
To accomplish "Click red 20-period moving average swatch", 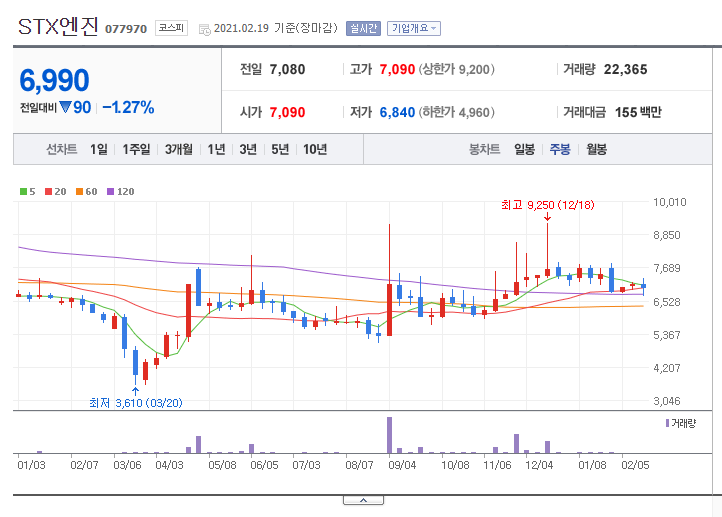I will (x=48, y=192).
